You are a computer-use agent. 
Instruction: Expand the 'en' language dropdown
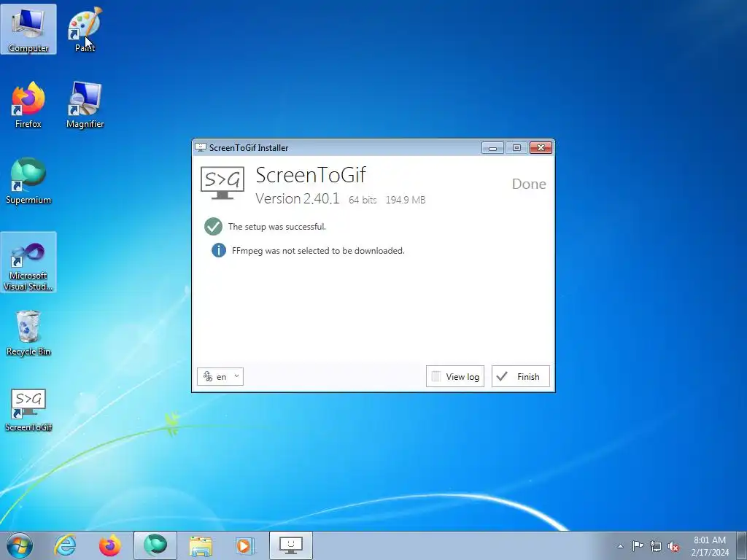coord(220,377)
